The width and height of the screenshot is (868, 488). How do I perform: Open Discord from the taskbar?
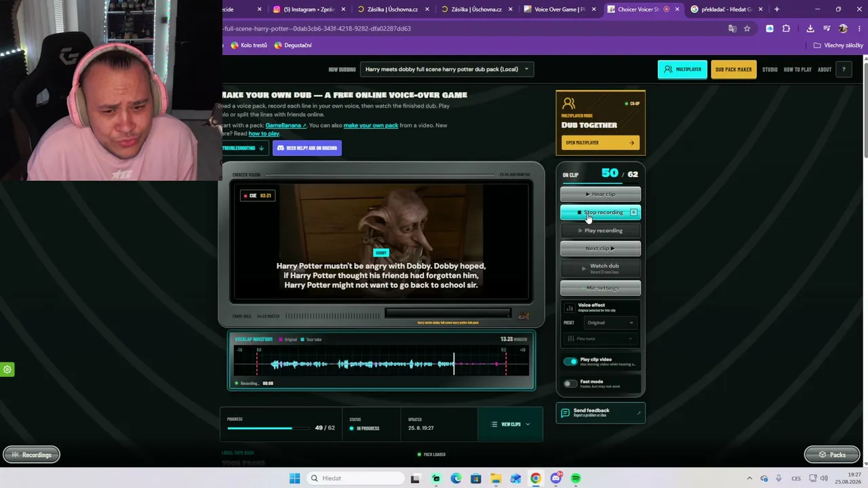[556, 479]
